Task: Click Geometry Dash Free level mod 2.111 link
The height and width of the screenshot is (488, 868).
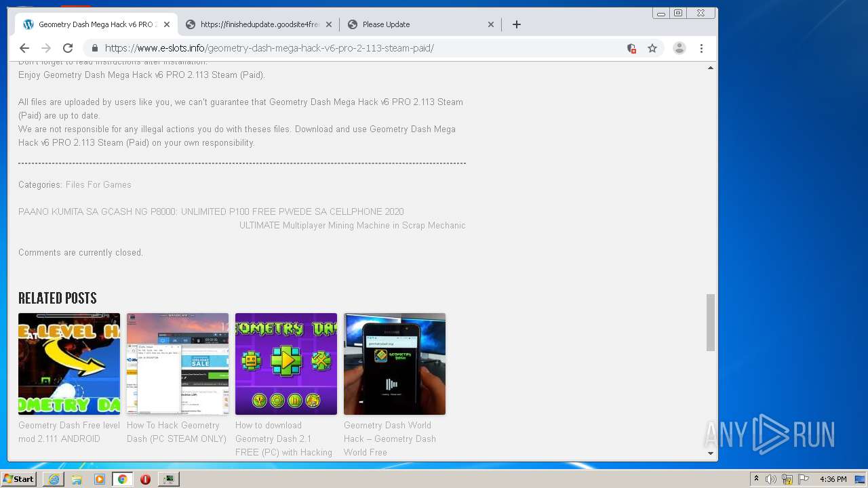Action: [69, 432]
